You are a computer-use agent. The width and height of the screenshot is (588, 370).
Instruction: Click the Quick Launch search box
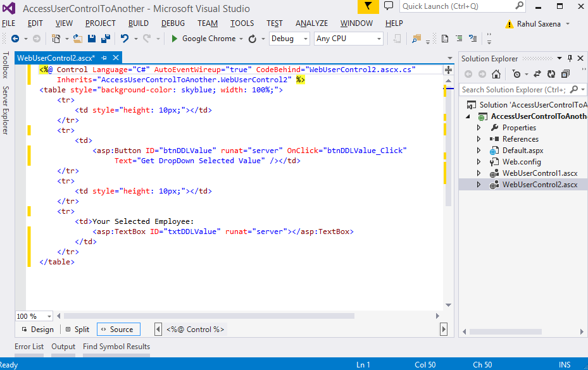456,6
